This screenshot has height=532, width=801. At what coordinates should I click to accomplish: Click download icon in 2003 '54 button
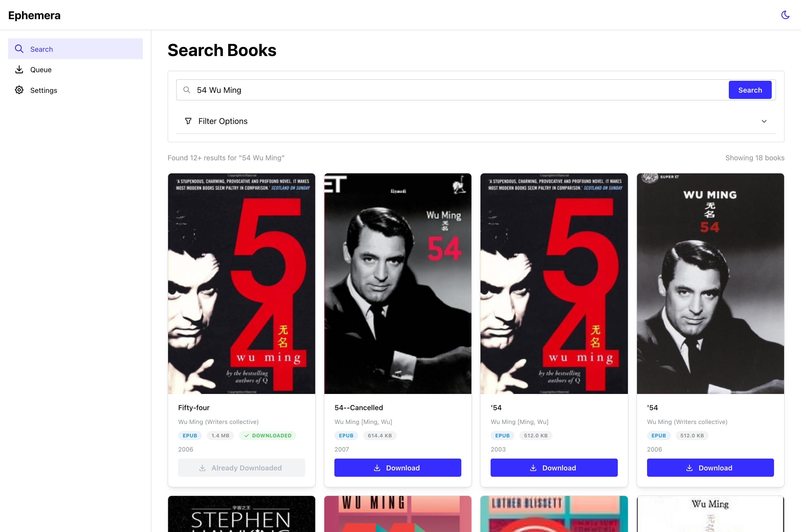tap(533, 468)
